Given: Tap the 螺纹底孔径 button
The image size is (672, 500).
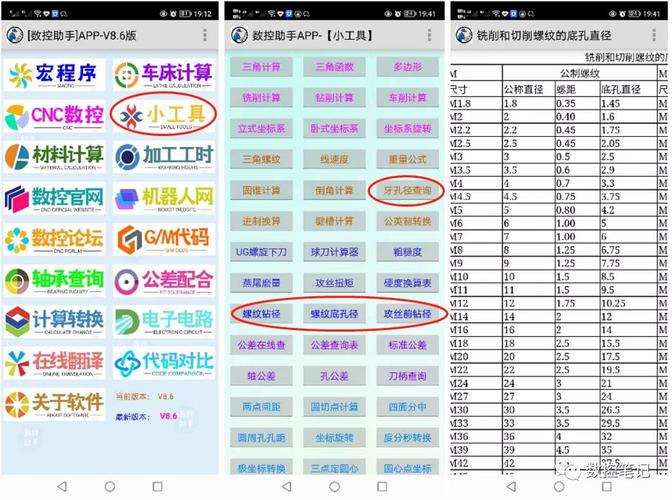Looking at the screenshot, I should (x=334, y=314).
